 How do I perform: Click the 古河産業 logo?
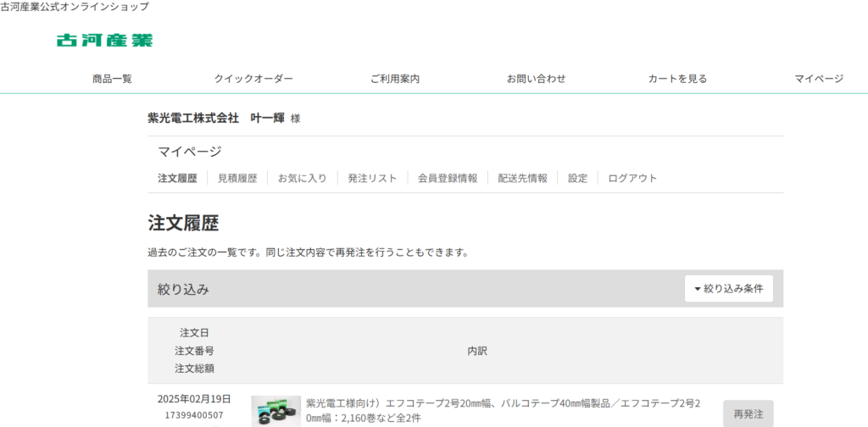point(104,40)
